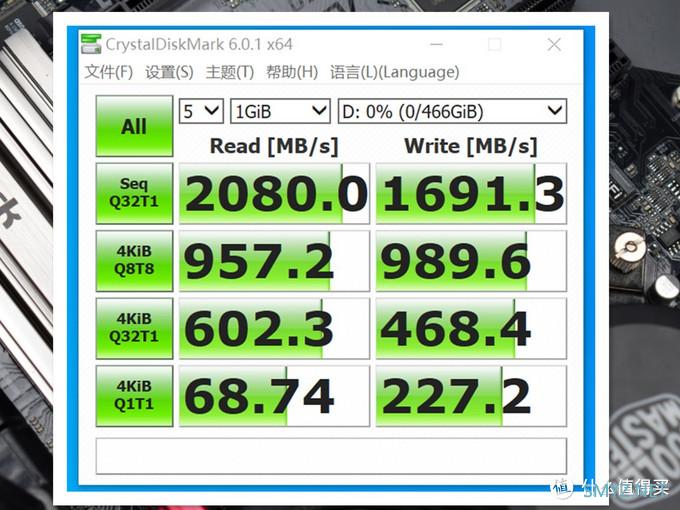The image size is (680, 510).
Task: Click the CrystalDiskMark app icon in title bar
Action: (x=91, y=44)
